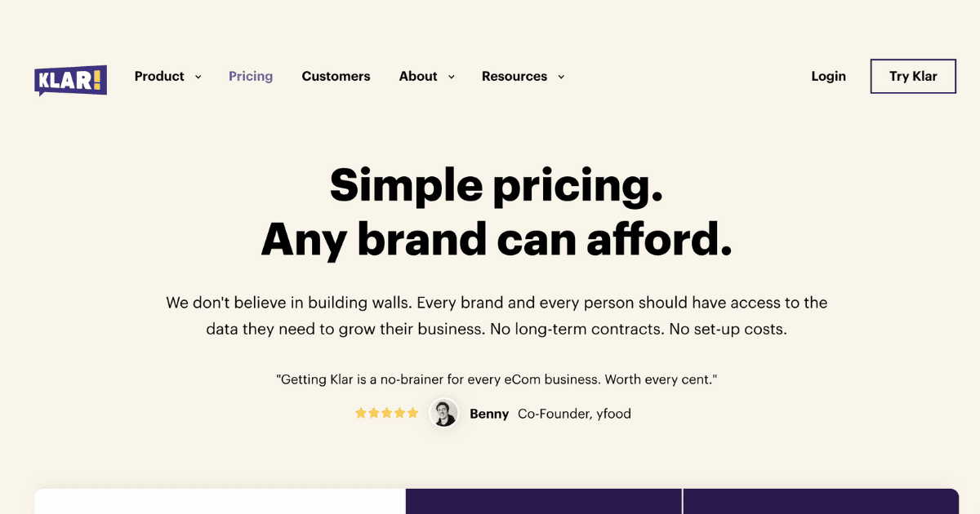Expand the Product dropdown chevron
This screenshot has height=514, width=980.
(x=198, y=77)
